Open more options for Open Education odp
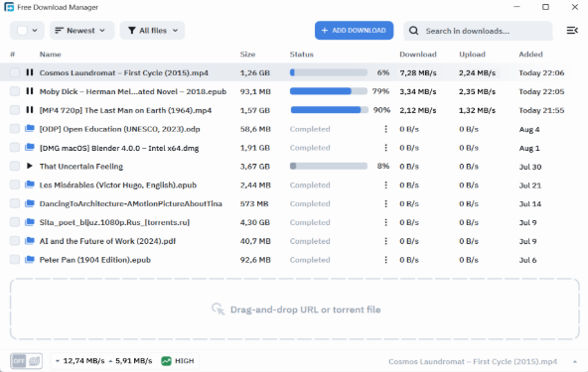 tap(385, 129)
